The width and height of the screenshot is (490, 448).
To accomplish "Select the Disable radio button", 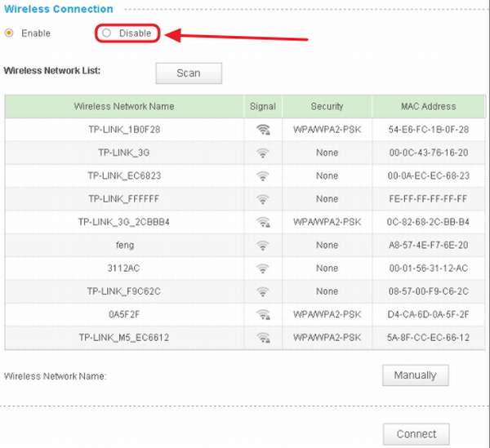I will [x=106, y=33].
